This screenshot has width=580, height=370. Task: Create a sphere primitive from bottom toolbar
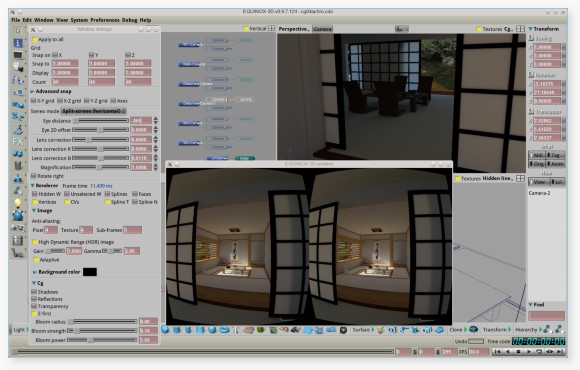(165, 330)
